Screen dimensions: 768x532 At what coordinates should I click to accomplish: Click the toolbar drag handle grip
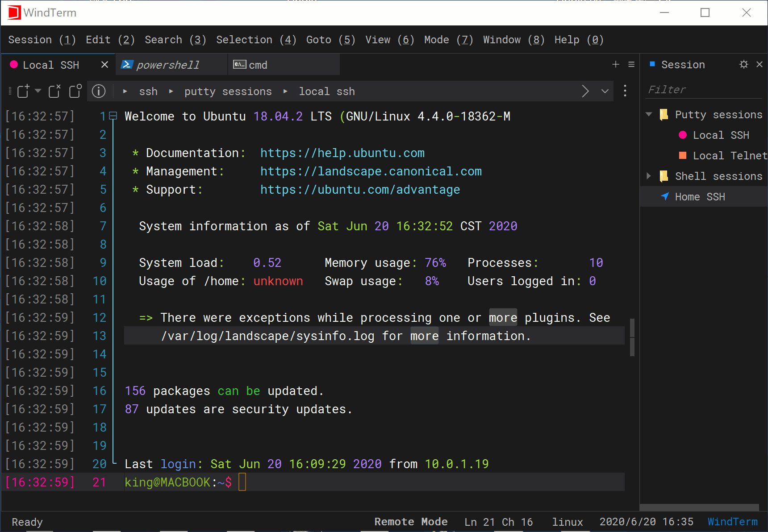pyautogui.click(x=10, y=91)
